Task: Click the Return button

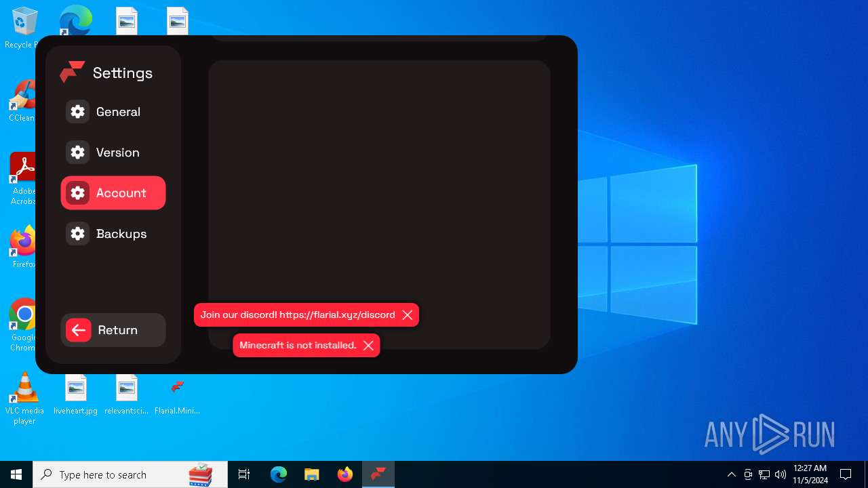Action: (x=113, y=330)
